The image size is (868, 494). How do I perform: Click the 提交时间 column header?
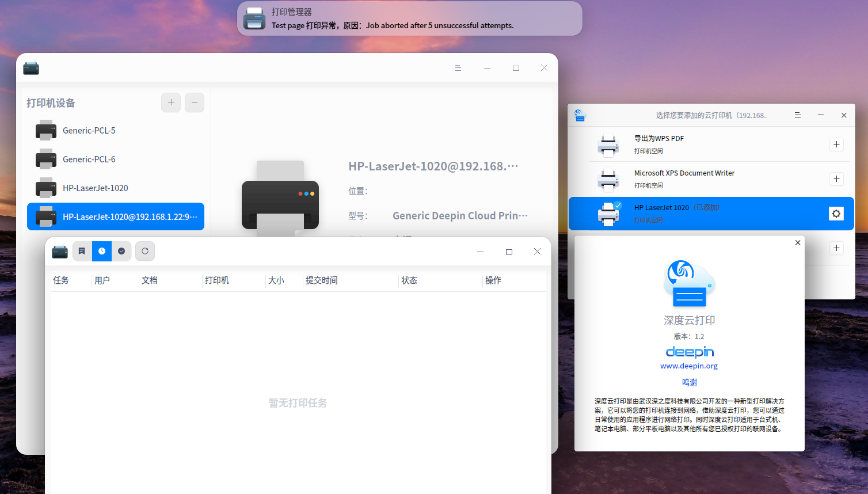[322, 280]
